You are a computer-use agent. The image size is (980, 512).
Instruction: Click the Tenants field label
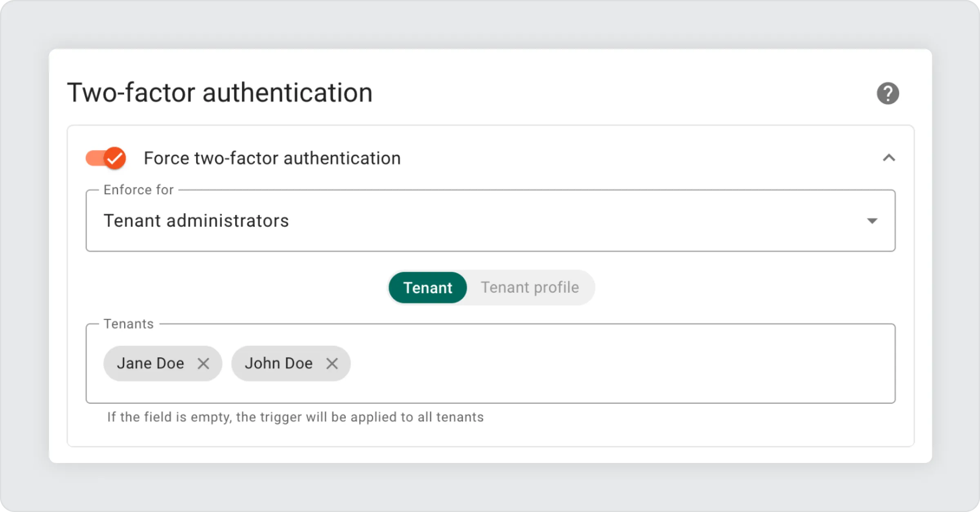pos(129,324)
